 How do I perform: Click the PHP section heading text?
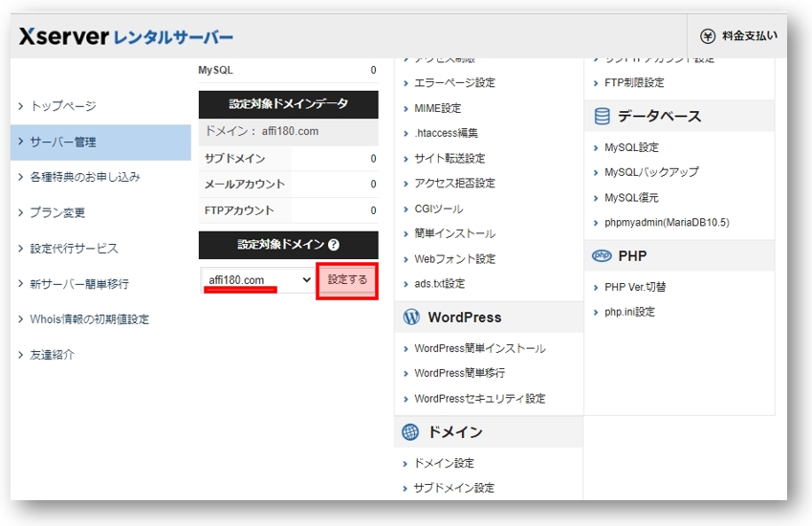(x=632, y=256)
